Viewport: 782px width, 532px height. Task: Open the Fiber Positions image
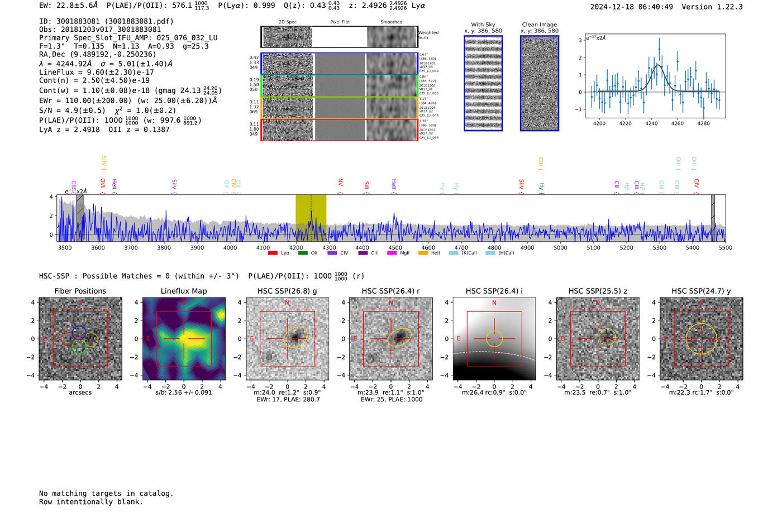[x=80, y=339]
